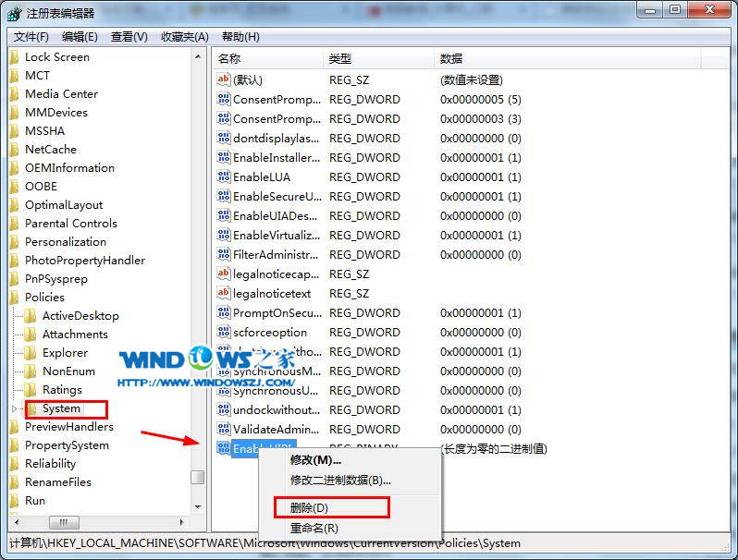Click the FilterAdministr value icon

point(223,254)
